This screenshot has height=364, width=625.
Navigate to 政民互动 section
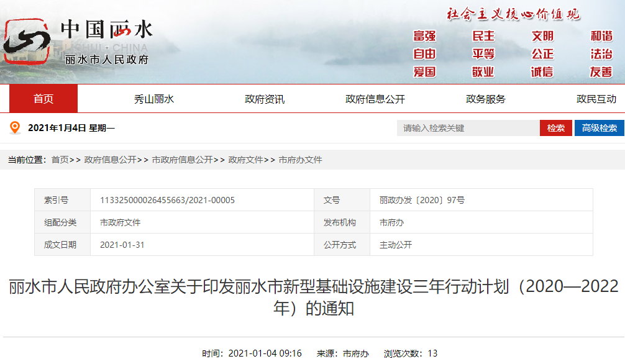click(596, 99)
